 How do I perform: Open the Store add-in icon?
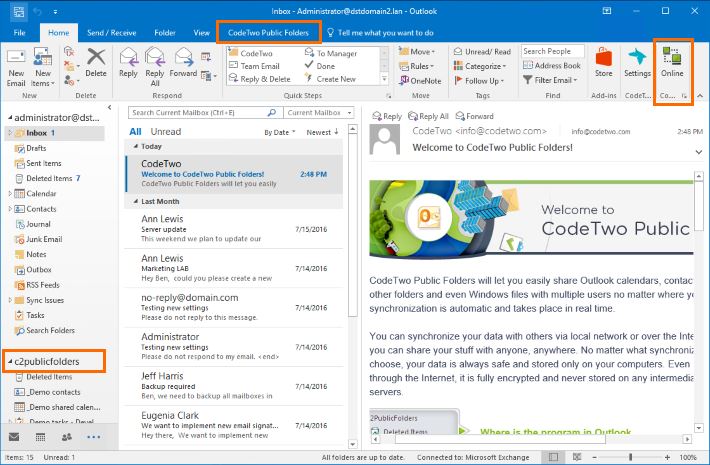[x=604, y=62]
